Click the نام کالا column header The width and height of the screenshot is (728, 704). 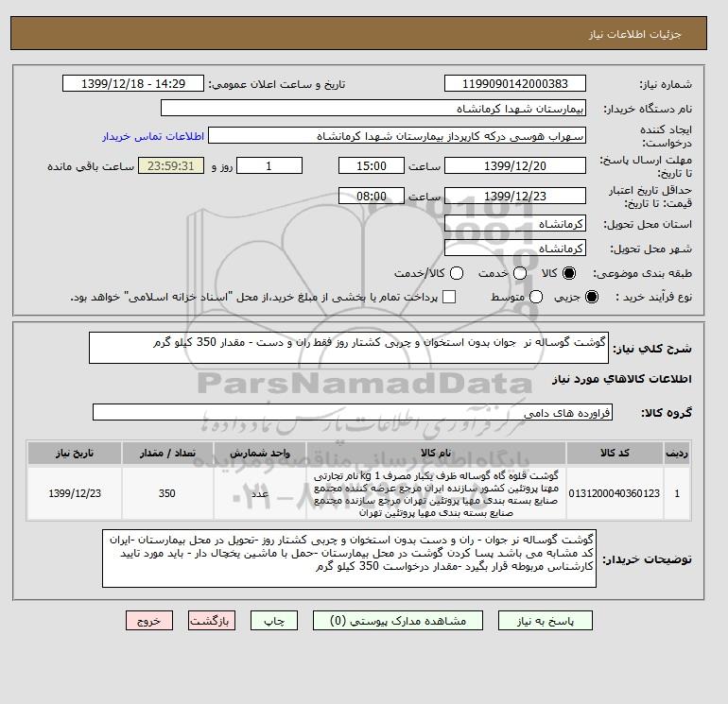pyautogui.click(x=436, y=453)
